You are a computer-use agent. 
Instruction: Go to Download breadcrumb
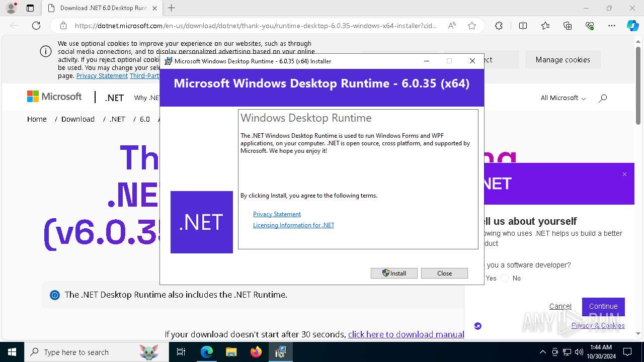pyautogui.click(x=78, y=119)
